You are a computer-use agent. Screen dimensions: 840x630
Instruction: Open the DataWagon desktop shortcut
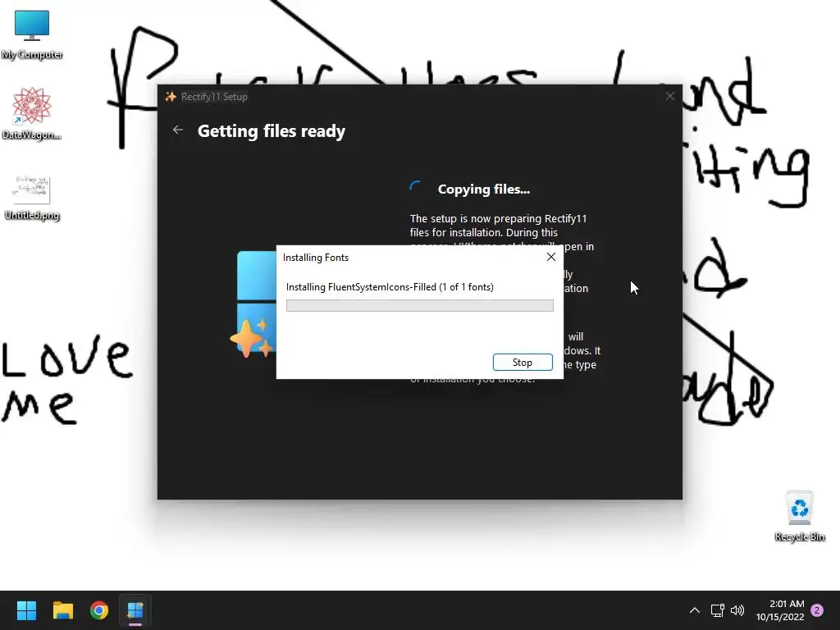tap(32, 113)
